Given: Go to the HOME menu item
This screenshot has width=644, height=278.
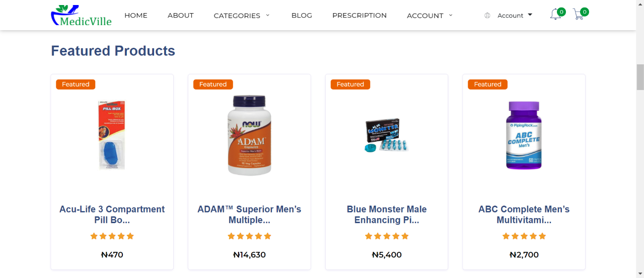Looking at the screenshot, I should click(136, 16).
